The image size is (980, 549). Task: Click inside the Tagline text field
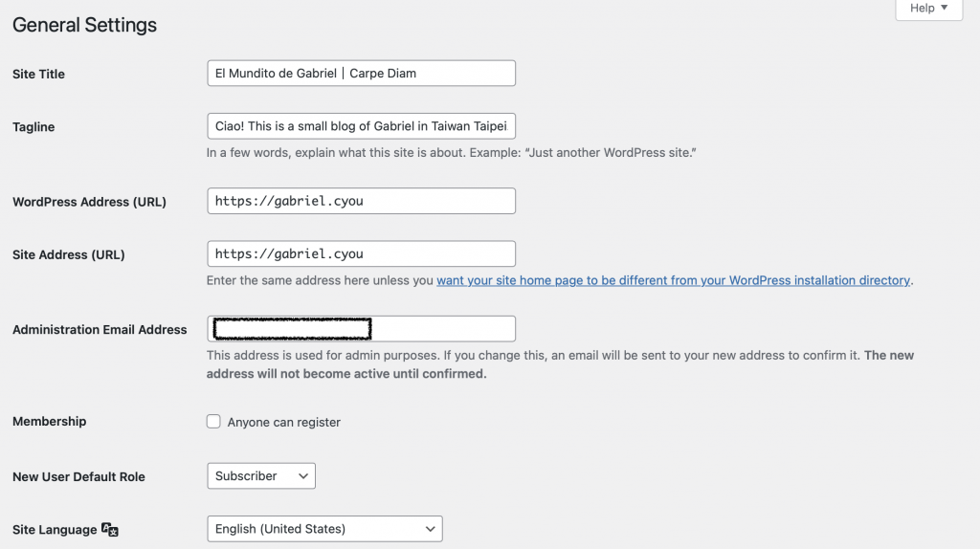click(361, 126)
